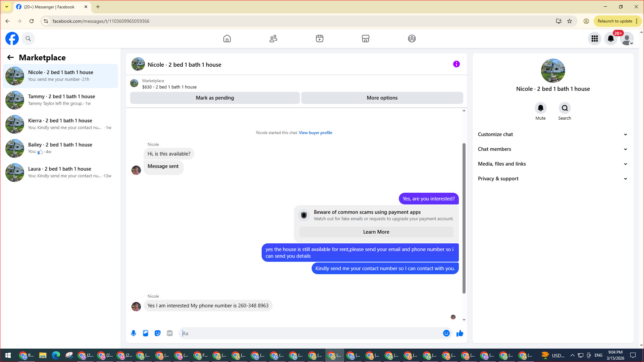The width and height of the screenshot is (644, 362).
Task: Expand the Customize chat section
Action: 553,134
